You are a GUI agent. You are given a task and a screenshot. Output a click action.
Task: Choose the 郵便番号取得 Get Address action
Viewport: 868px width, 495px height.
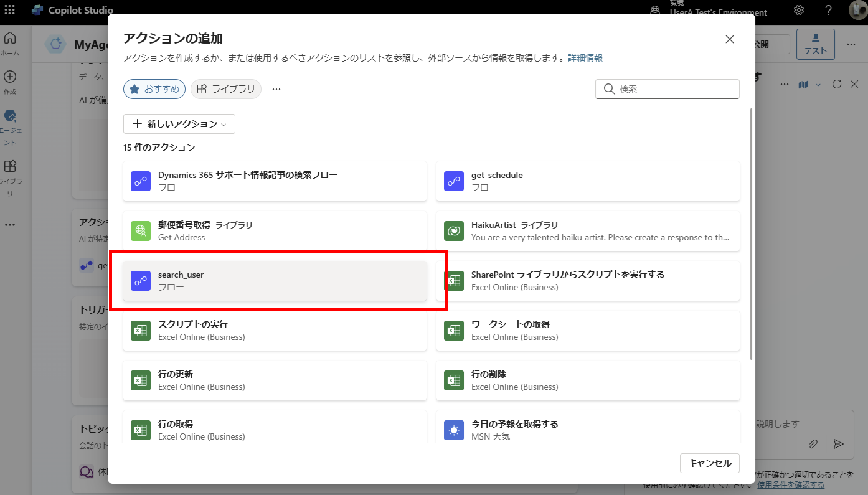(x=275, y=231)
